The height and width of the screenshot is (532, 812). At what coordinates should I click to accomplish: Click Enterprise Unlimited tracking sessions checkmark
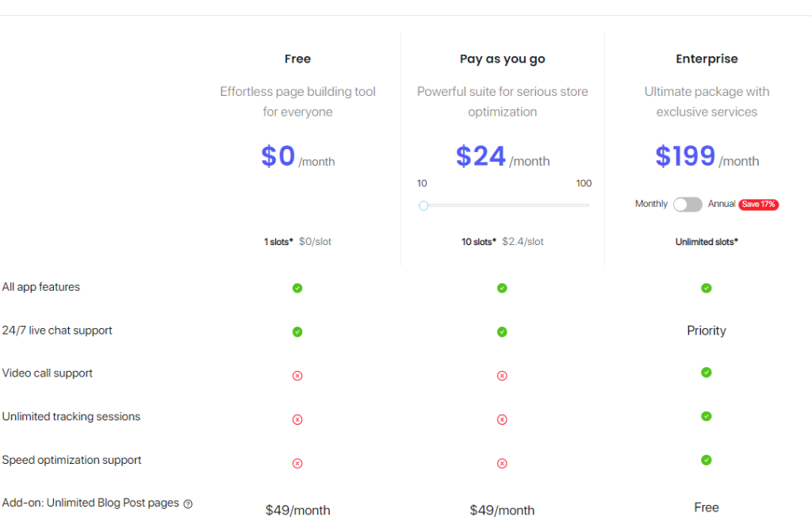[707, 416]
